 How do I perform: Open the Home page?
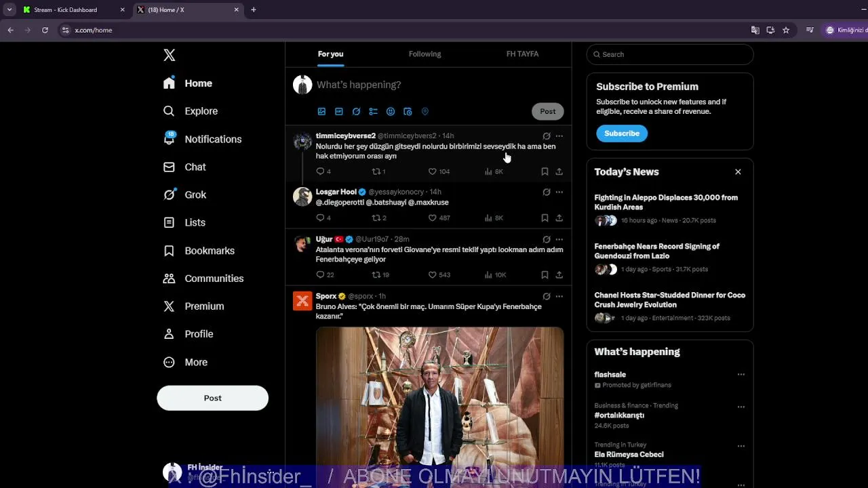coord(188,83)
